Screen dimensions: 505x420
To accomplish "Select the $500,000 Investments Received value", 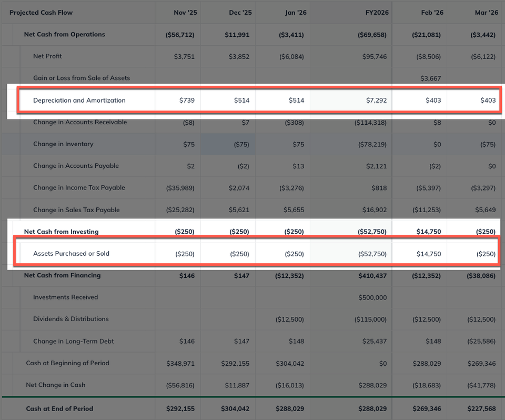I will coord(372,297).
